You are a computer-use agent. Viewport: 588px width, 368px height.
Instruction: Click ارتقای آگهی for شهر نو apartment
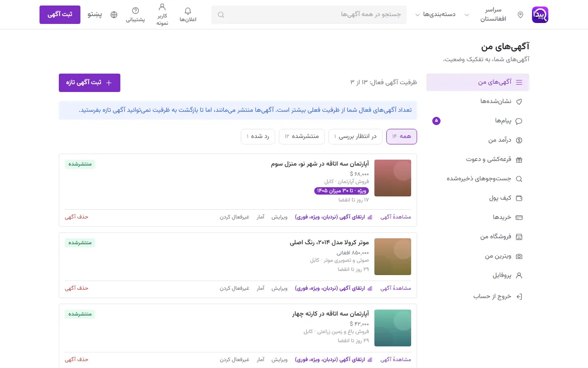(334, 217)
